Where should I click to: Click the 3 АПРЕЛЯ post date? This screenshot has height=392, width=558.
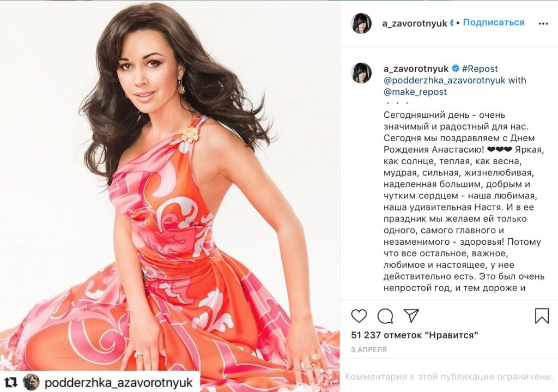coord(369,349)
